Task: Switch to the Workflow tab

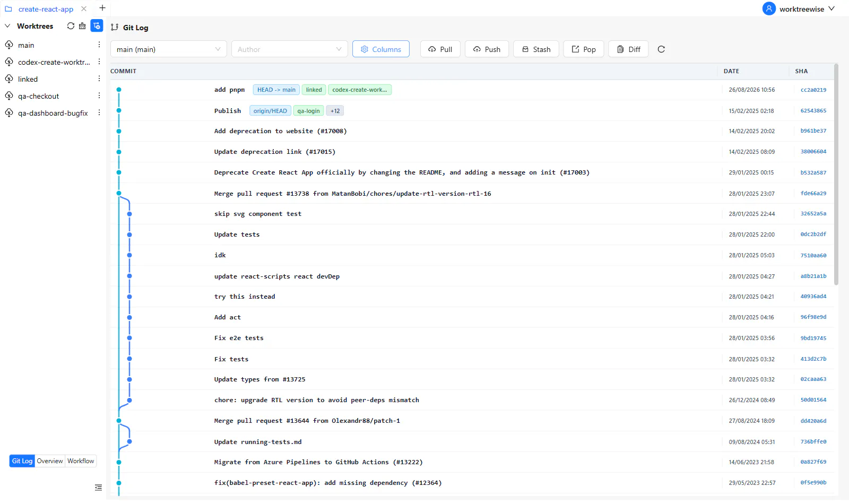Action: pyautogui.click(x=81, y=461)
